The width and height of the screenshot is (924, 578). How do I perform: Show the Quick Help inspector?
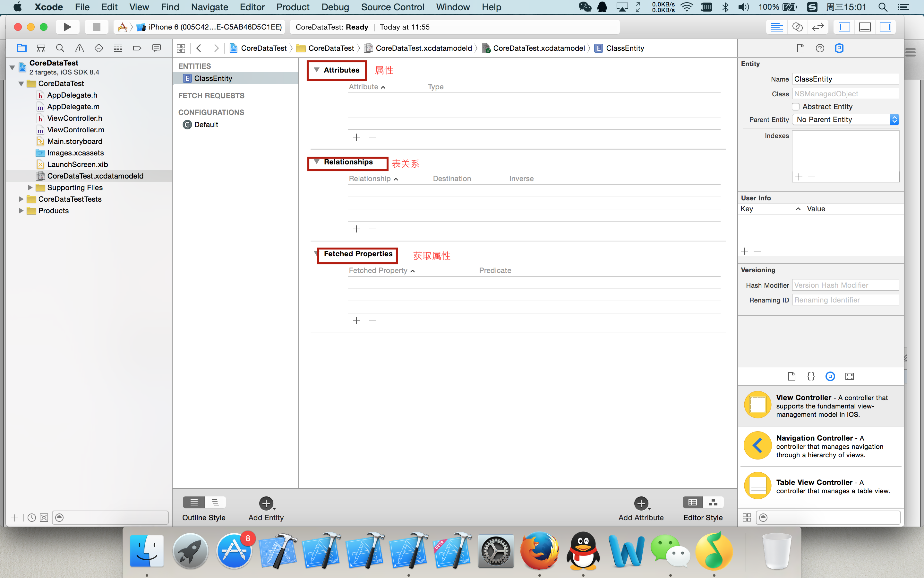click(820, 48)
